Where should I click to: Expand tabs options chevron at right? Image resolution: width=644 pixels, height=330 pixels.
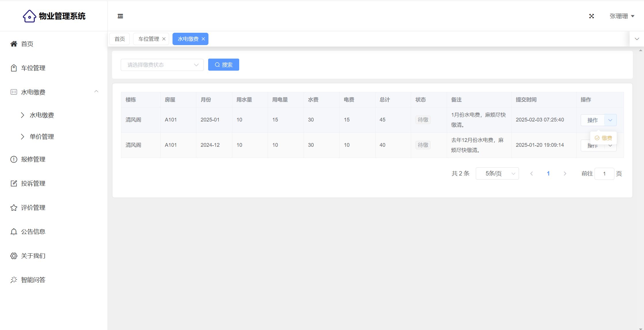[x=637, y=39]
